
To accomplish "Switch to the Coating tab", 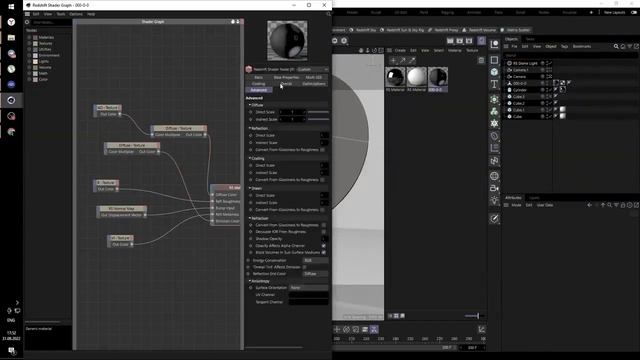I will [258, 84].
